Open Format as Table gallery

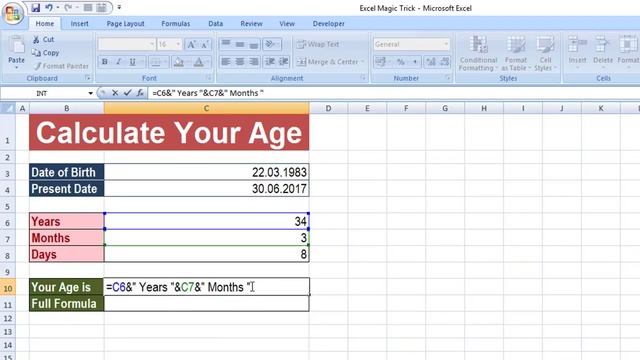pos(516,53)
